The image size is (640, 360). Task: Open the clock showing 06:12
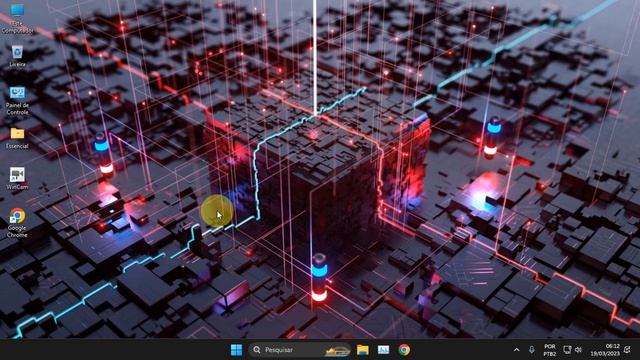click(x=605, y=350)
